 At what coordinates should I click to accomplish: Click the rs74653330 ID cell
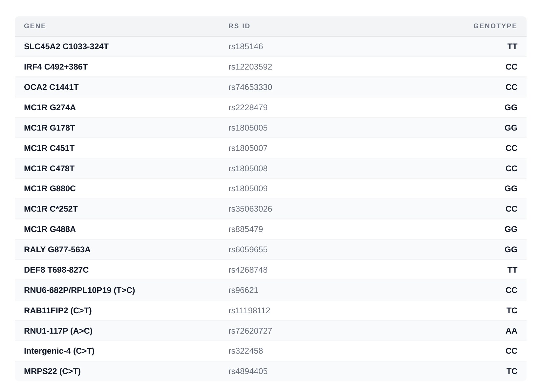point(250,87)
